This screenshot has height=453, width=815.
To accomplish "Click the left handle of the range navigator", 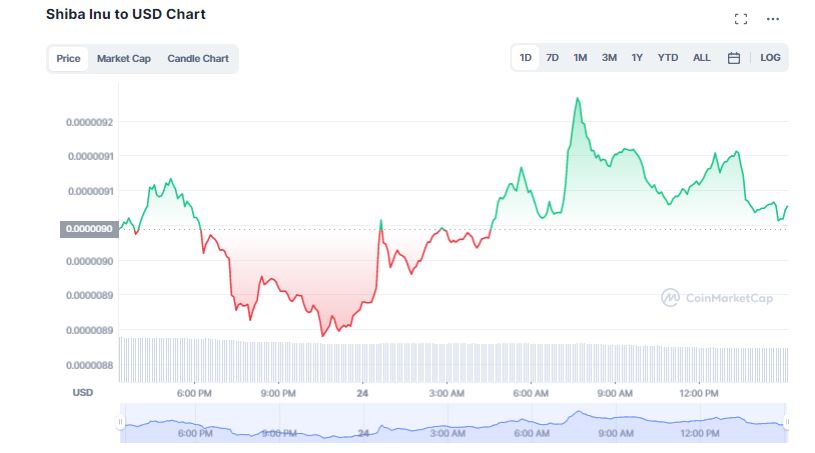I will coord(121,422).
